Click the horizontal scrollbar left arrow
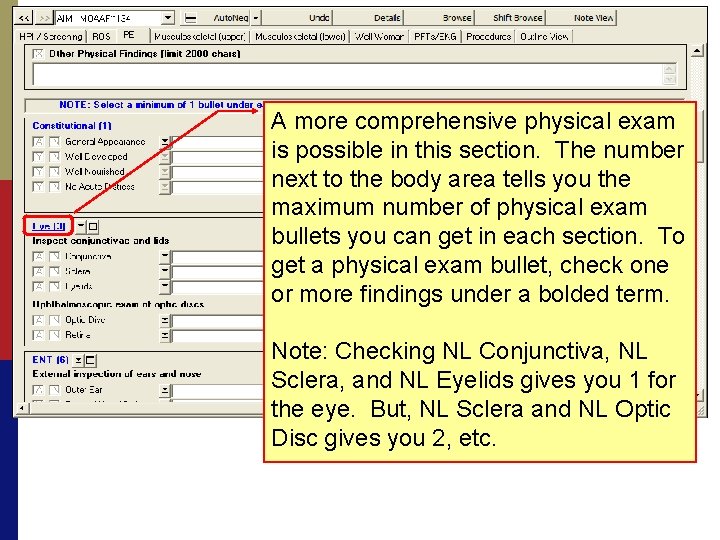The width and height of the screenshot is (720, 540). [22, 408]
